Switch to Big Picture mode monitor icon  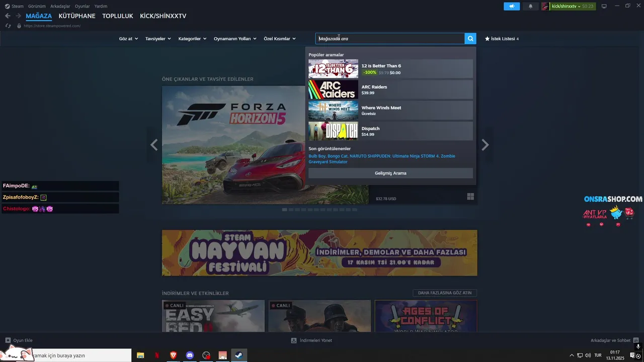(x=604, y=6)
